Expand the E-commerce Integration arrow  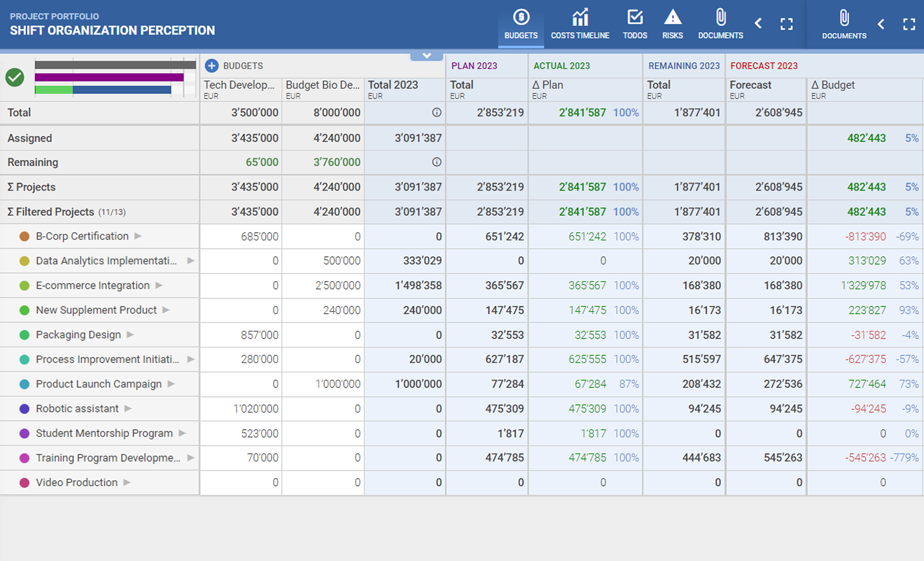pyautogui.click(x=159, y=285)
